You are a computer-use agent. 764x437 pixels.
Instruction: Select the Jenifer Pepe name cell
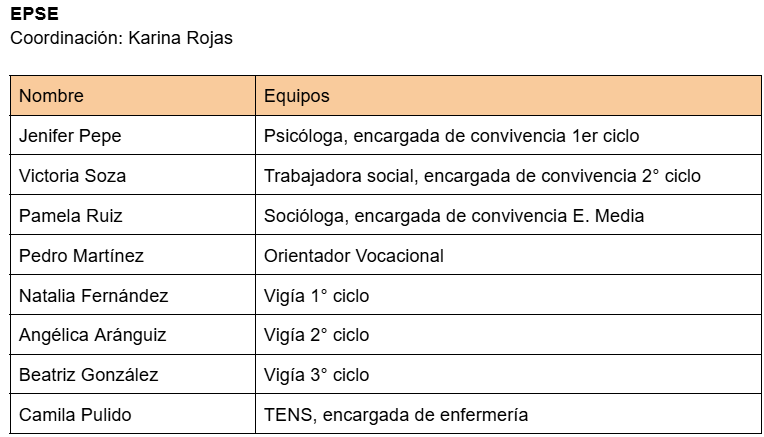pos(70,136)
